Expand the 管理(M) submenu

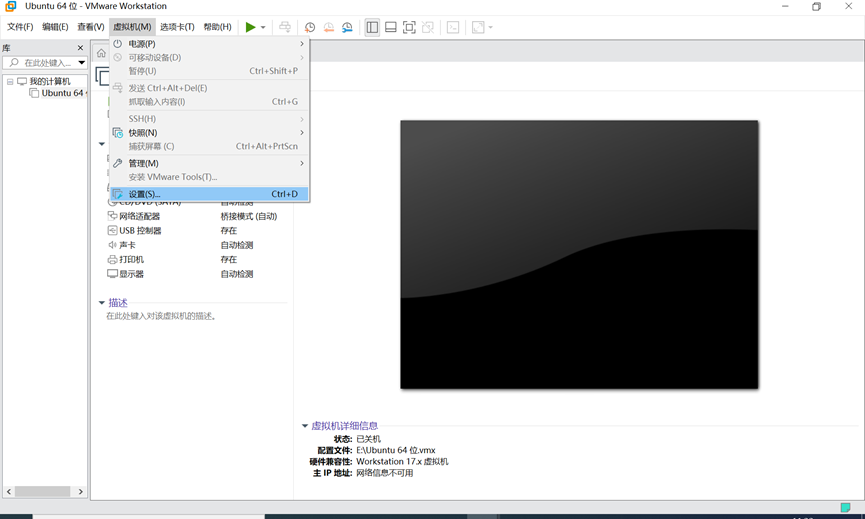pyautogui.click(x=209, y=163)
